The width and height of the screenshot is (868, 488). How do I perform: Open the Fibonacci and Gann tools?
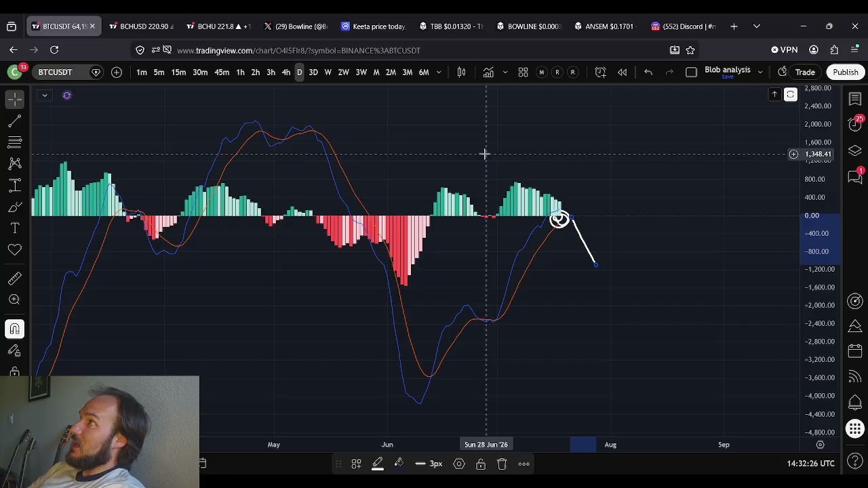pyautogui.click(x=14, y=142)
